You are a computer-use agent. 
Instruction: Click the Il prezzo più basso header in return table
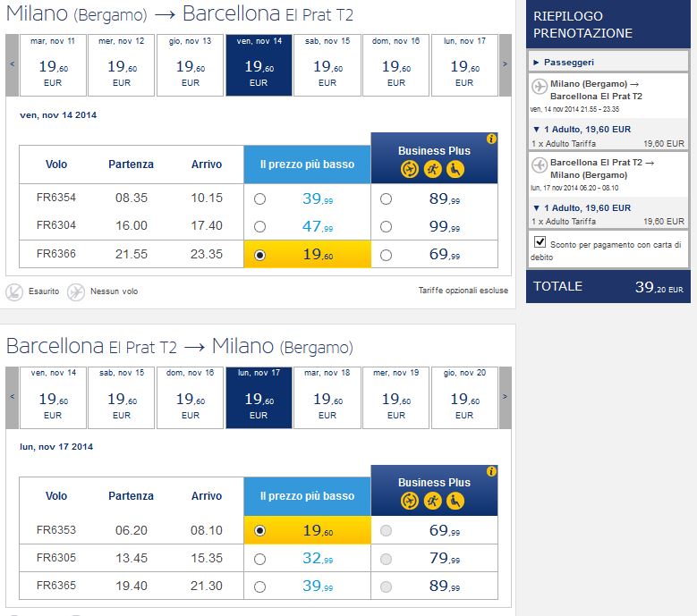307,496
